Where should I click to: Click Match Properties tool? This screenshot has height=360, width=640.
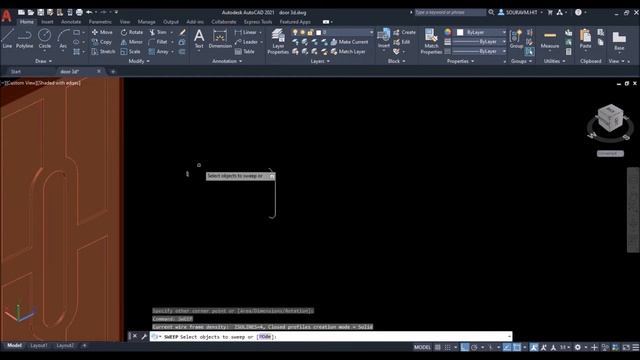[431, 41]
